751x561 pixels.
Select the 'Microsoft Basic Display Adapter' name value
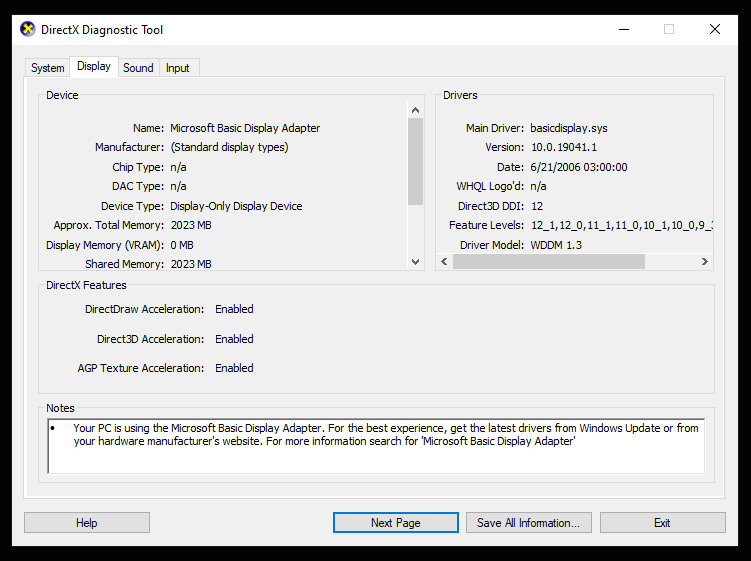(245, 128)
